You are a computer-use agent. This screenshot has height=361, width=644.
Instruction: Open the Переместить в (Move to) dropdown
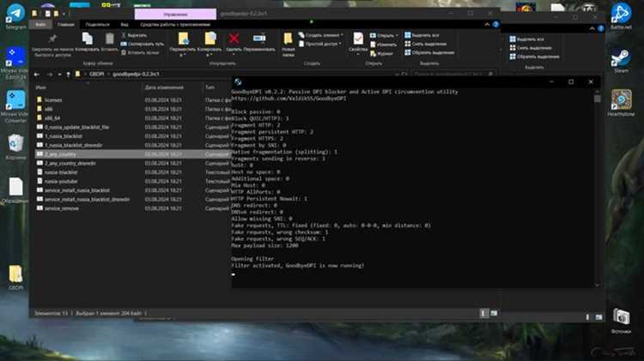(x=182, y=44)
